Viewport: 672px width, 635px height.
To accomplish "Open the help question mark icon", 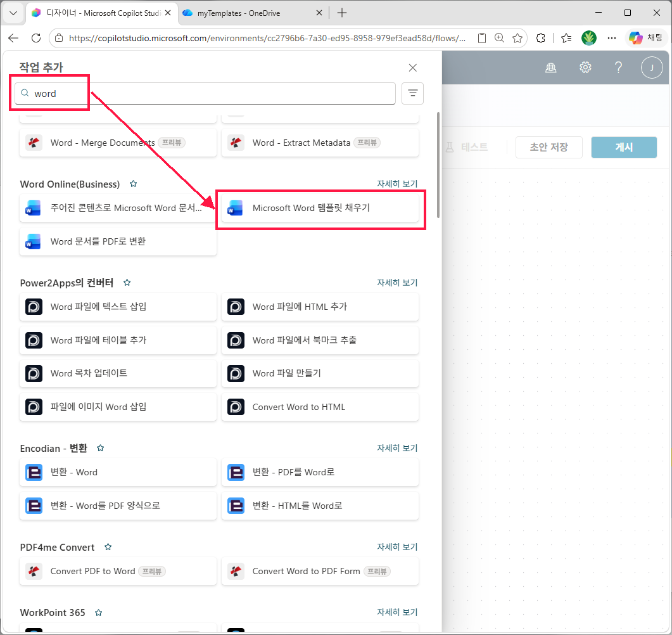I will point(618,67).
